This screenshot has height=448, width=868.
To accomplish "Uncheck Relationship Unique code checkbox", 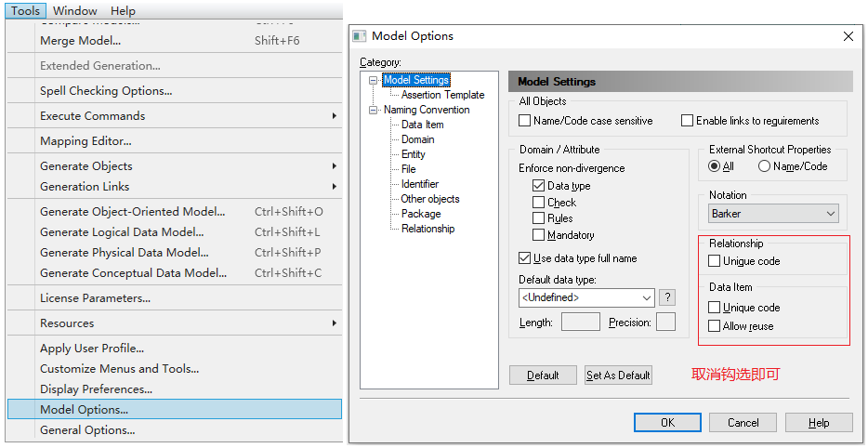I will click(x=715, y=262).
